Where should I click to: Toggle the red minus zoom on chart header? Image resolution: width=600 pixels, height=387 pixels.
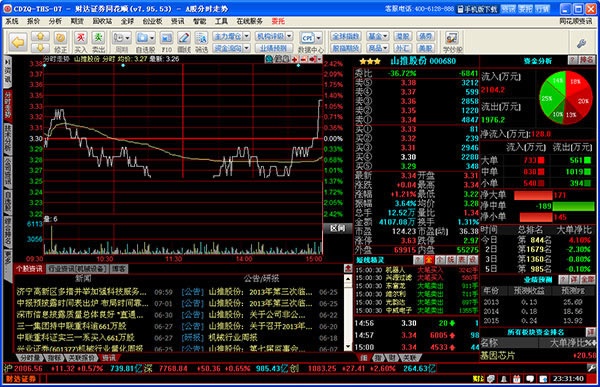pyautogui.click(x=303, y=59)
